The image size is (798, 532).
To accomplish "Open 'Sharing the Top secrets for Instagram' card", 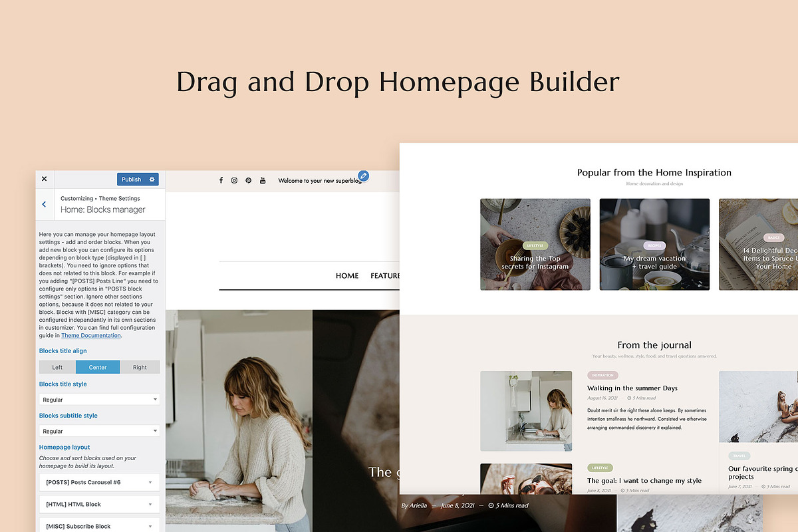I will [x=535, y=244].
